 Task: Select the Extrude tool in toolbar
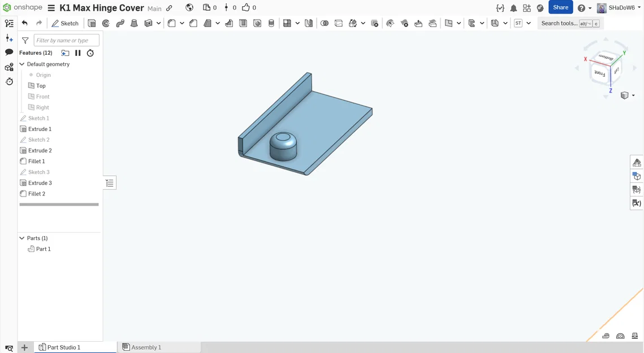[92, 23]
